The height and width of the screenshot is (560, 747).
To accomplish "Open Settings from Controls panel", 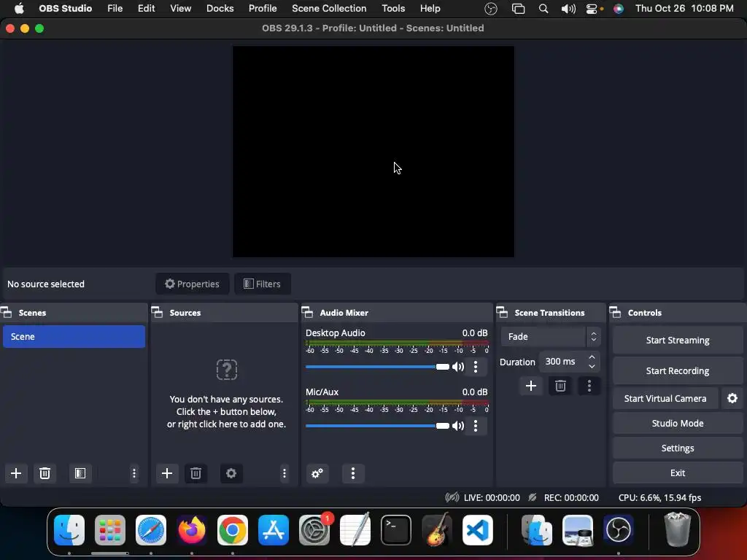I will [x=678, y=448].
